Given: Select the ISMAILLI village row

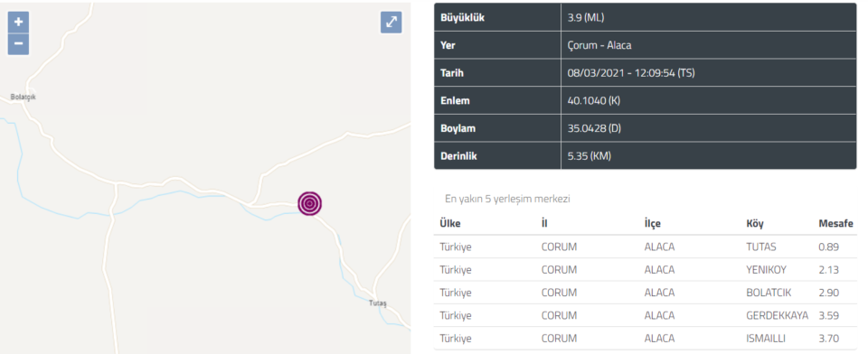Looking at the screenshot, I should point(645,338).
